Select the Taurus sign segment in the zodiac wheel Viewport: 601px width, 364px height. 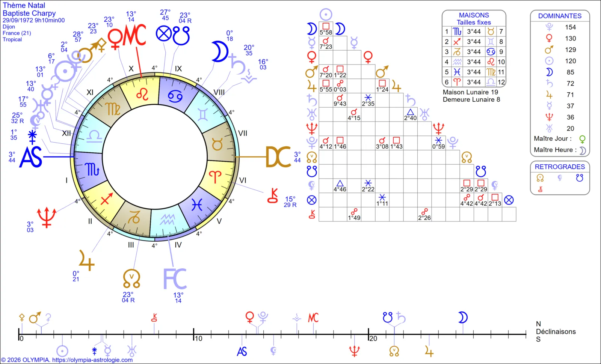[x=217, y=144]
